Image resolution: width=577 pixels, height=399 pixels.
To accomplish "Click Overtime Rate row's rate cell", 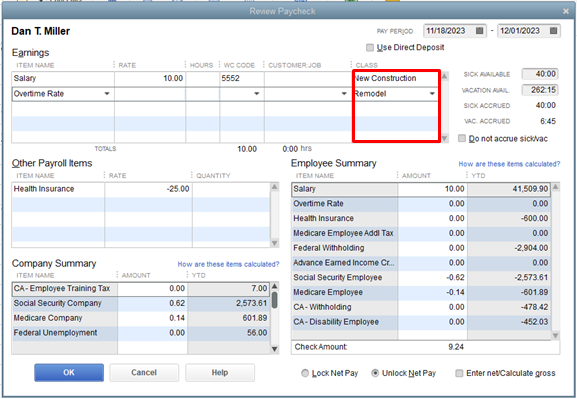I will (150, 94).
